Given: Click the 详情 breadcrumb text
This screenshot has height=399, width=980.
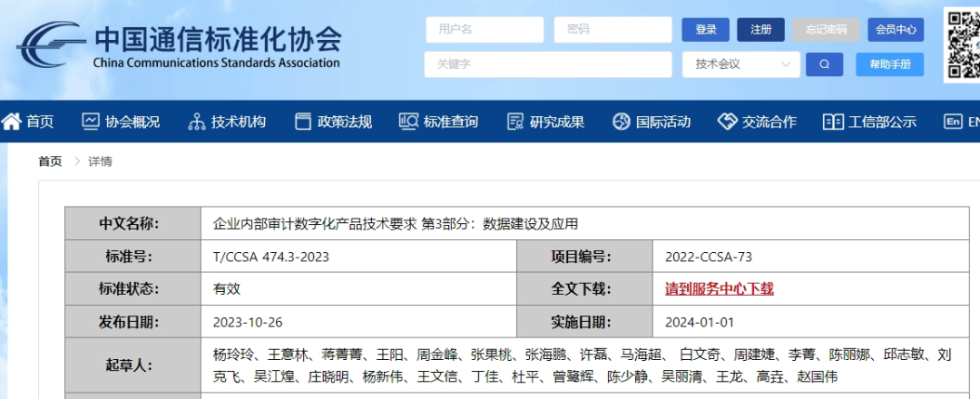Looking at the screenshot, I should click(100, 161).
